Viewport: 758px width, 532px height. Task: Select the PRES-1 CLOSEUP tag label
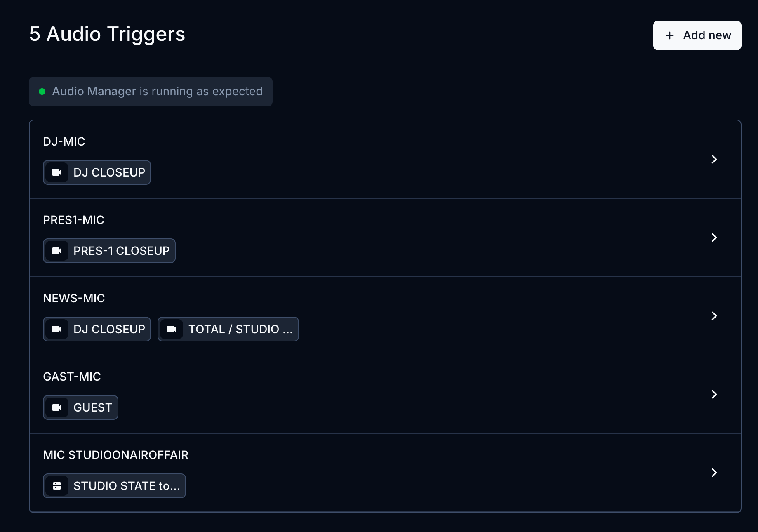pyautogui.click(x=121, y=251)
